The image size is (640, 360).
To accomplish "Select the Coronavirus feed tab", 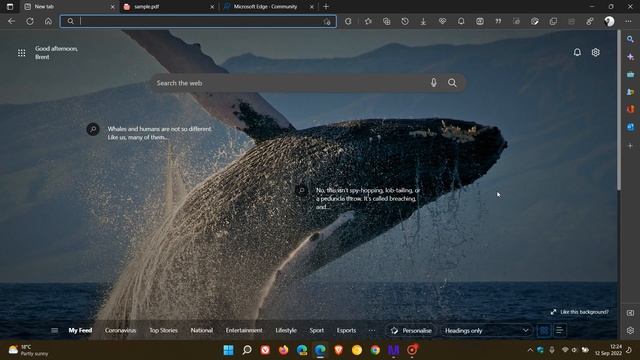I will [120, 331].
